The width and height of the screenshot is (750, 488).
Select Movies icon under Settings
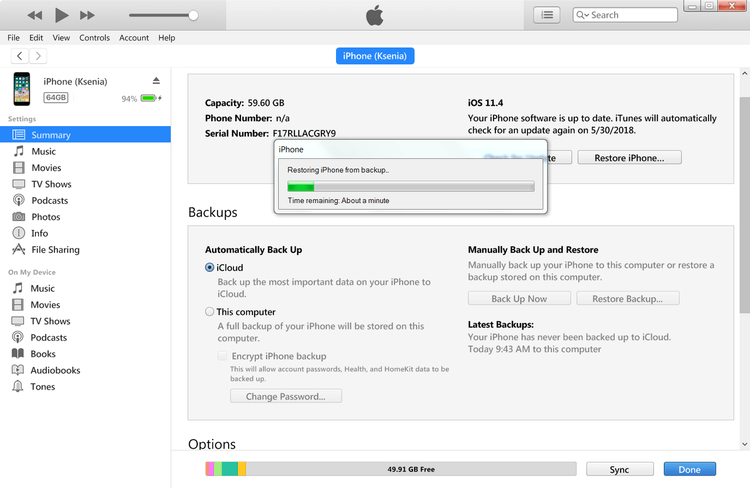point(19,167)
